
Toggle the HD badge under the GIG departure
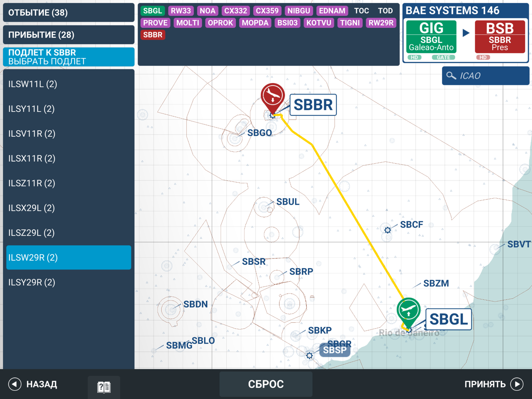click(414, 57)
